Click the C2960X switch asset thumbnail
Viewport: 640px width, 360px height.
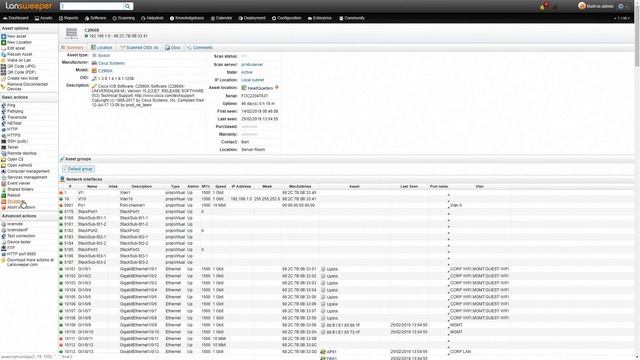[71, 33]
